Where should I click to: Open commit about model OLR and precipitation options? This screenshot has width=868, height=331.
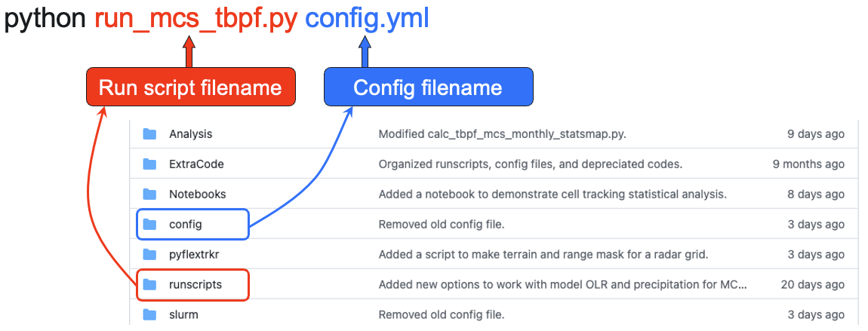(x=562, y=284)
